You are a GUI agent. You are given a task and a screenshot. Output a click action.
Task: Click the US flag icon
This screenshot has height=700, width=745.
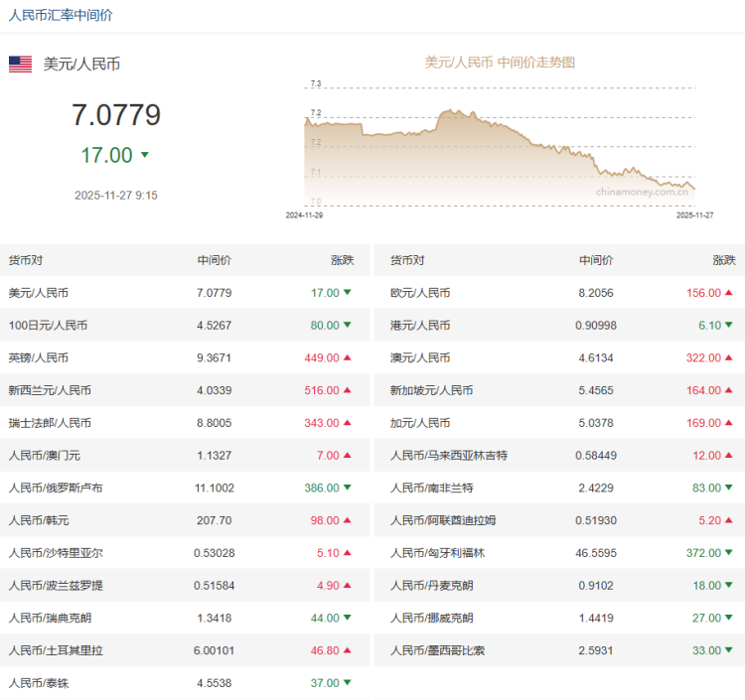(20, 64)
